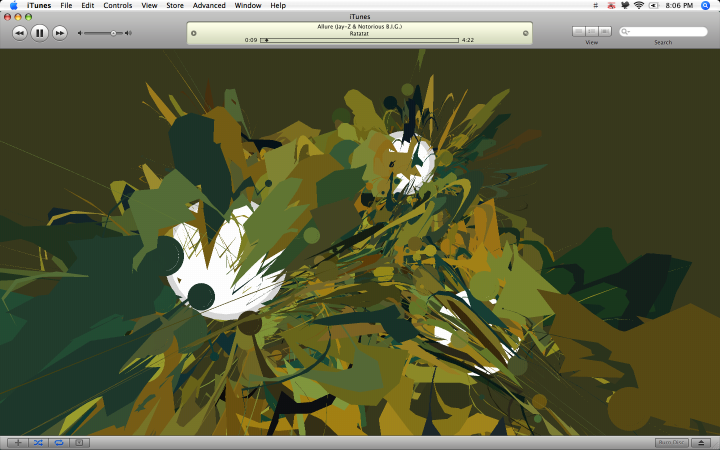
Task: Switch to grouped album view
Action: tap(592, 31)
